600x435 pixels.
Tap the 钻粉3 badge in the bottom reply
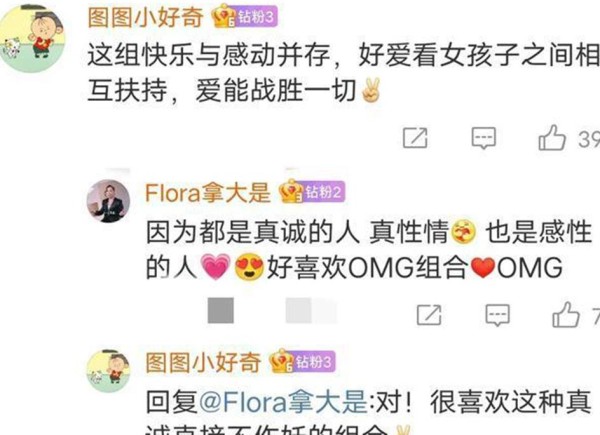coord(303,362)
